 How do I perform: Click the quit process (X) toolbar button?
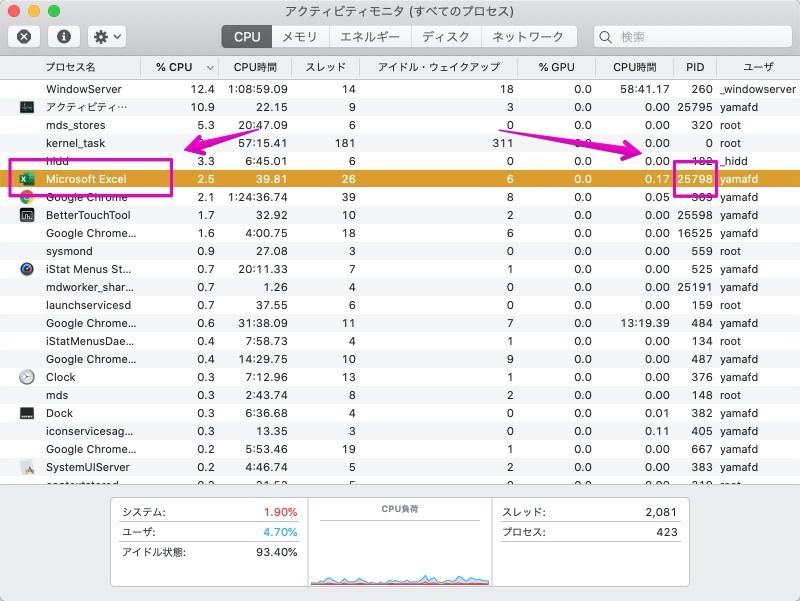point(24,37)
